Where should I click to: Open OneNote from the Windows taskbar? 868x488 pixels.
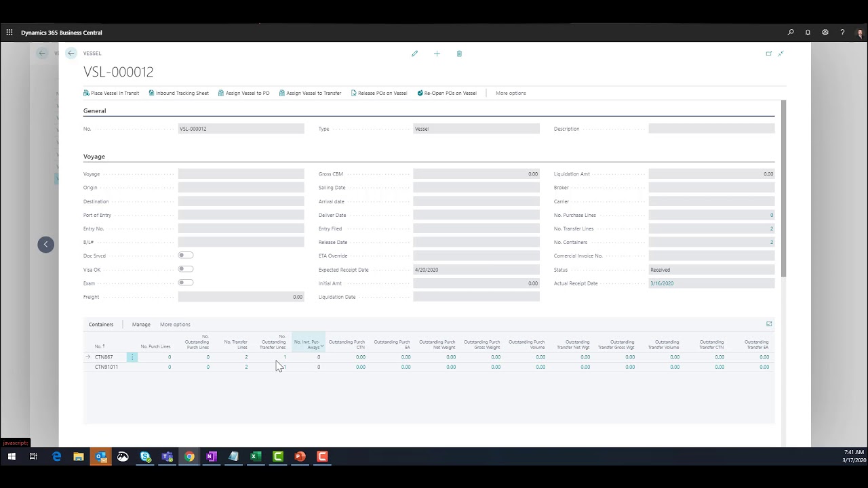211,457
